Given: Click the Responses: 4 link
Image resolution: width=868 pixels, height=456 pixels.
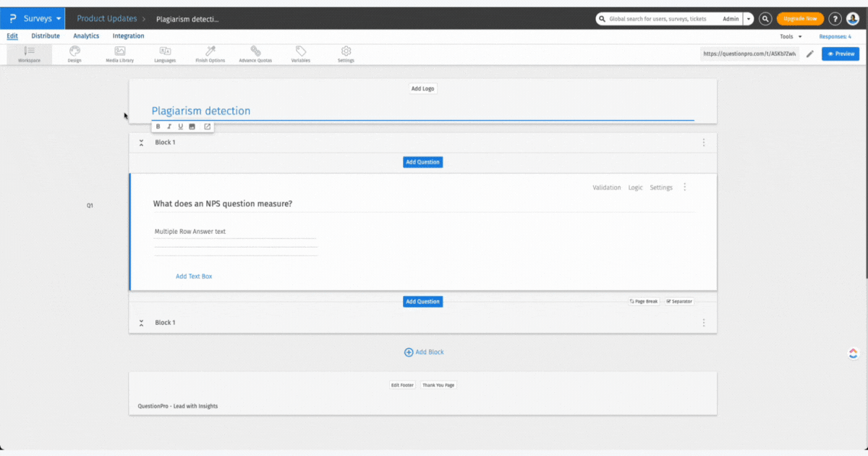Looking at the screenshot, I should point(835,36).
